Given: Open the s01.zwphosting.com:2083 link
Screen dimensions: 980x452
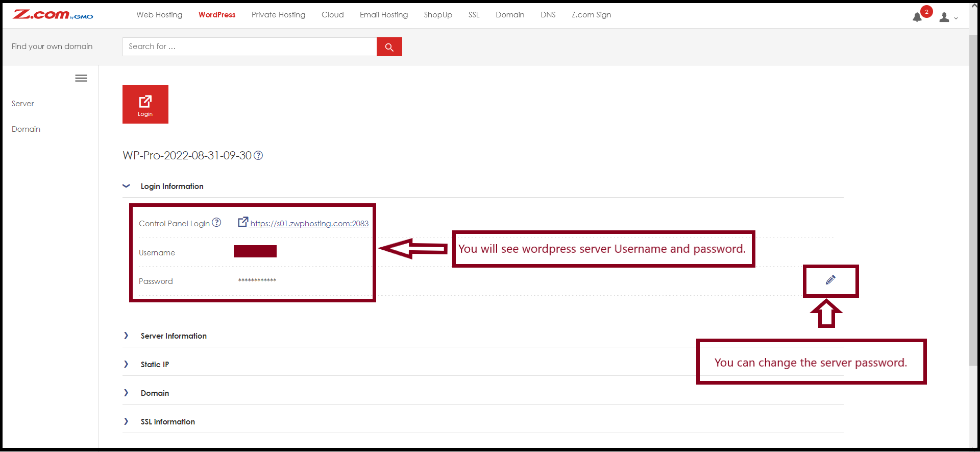Looking at the screenshot, I should pos(309,224).
